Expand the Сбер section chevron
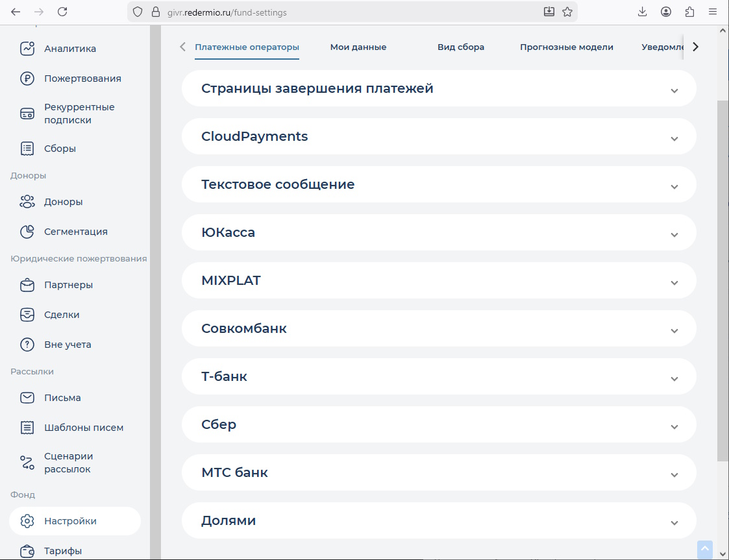The height and width of the screenshot is (560, 729). tap(674, 426)
